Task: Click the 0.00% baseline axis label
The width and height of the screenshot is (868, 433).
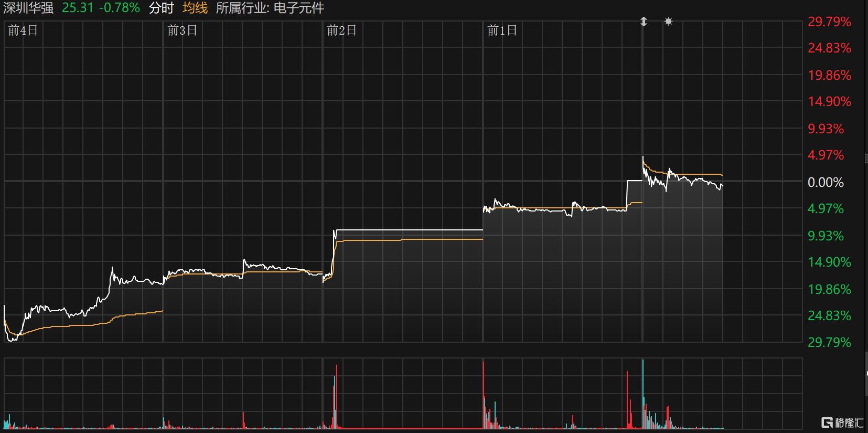Action: click(x=826, y=182)
